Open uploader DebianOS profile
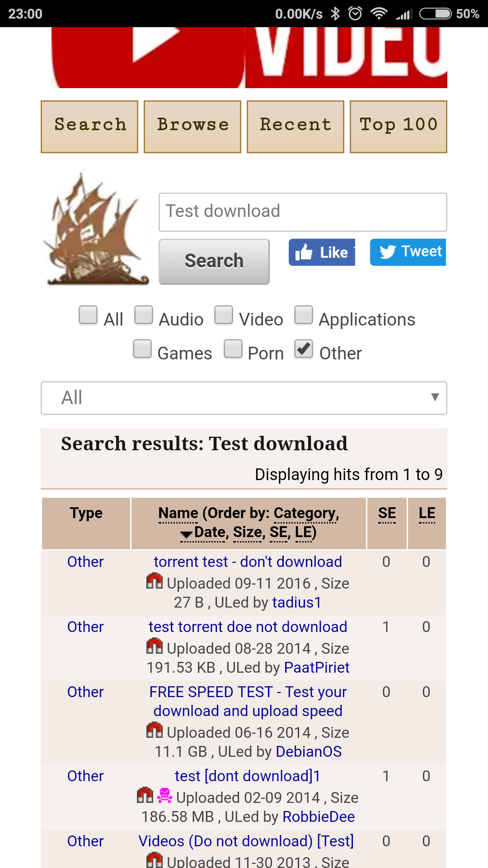Image resolution: width=488 pixels, height=868 pixels. [309, 752]
